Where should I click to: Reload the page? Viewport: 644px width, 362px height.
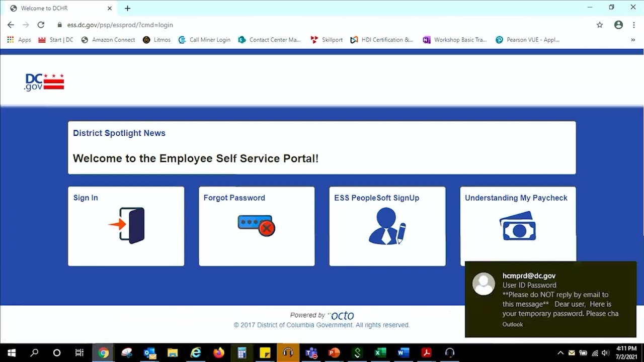(x=41, y=25)
